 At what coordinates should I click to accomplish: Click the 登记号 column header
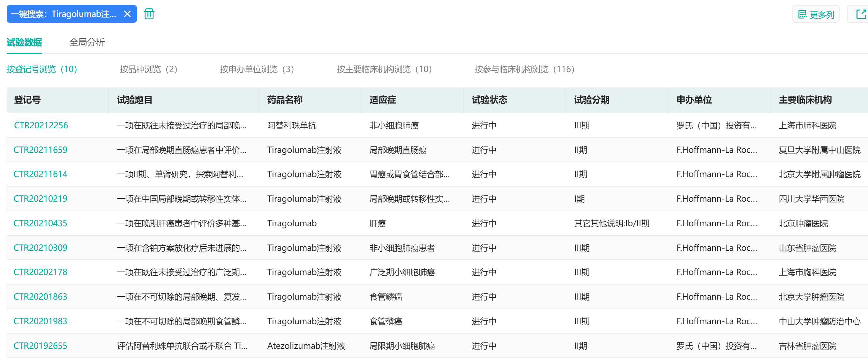27,100
